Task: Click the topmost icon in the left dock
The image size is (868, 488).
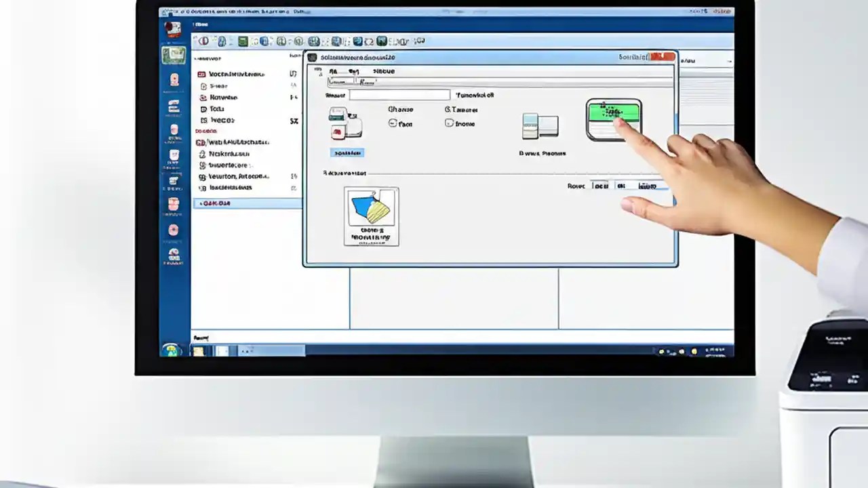Action: coord(173,28)
